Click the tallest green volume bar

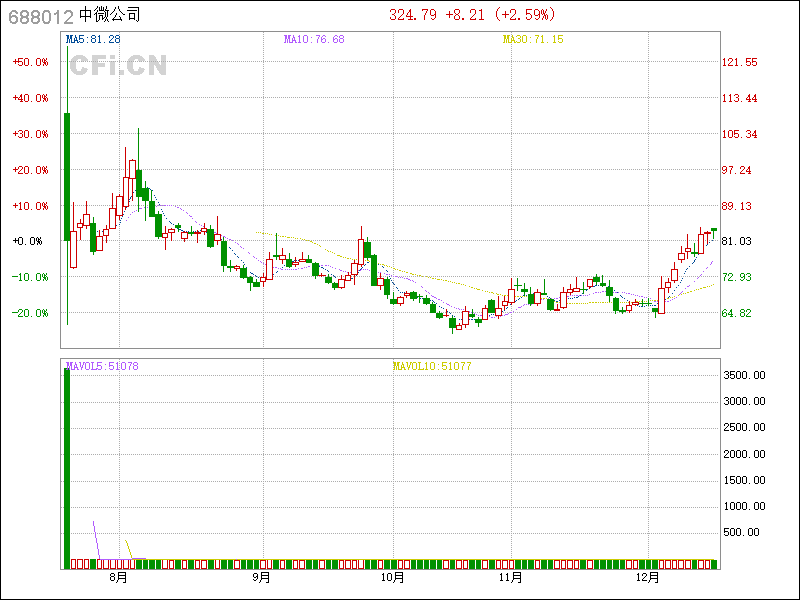(66, 468)
